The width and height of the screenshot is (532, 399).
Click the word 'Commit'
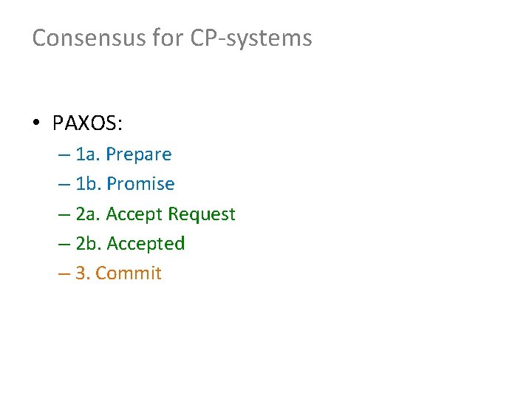129,273
